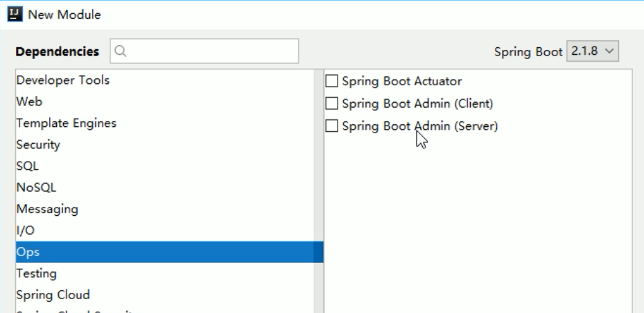Click the Spring Boot Actuator label text
This screenshot has width=644, height=313.
401,81
